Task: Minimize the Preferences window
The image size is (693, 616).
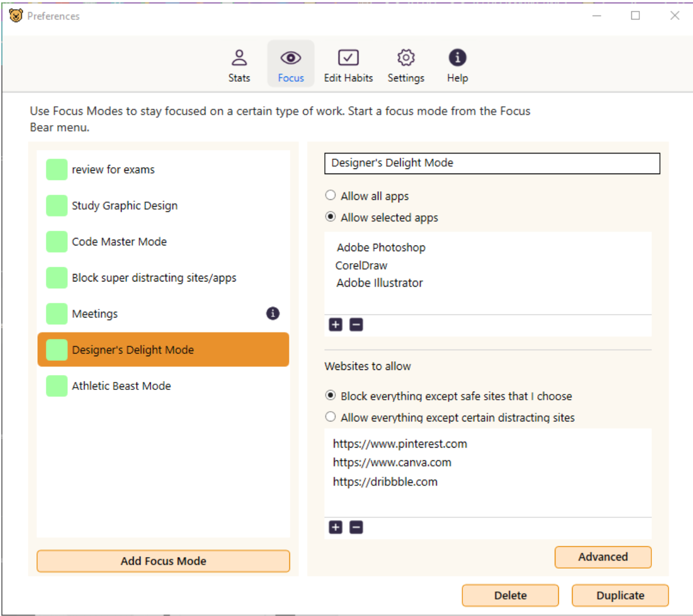Action: (597, 15)
